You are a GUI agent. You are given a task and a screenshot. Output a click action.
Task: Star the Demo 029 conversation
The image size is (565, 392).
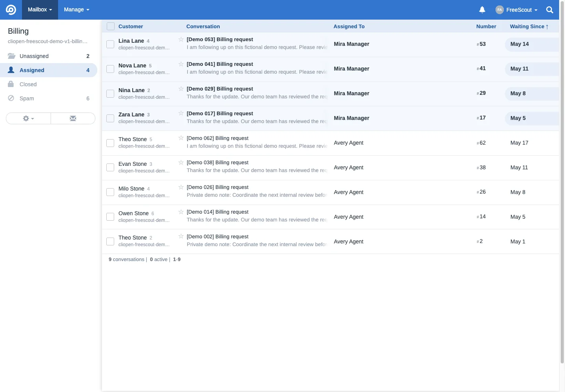[181, 89]
